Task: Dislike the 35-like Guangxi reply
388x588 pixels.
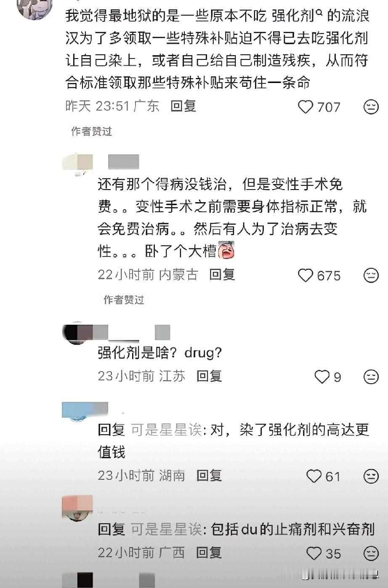Action: (371, 553)
